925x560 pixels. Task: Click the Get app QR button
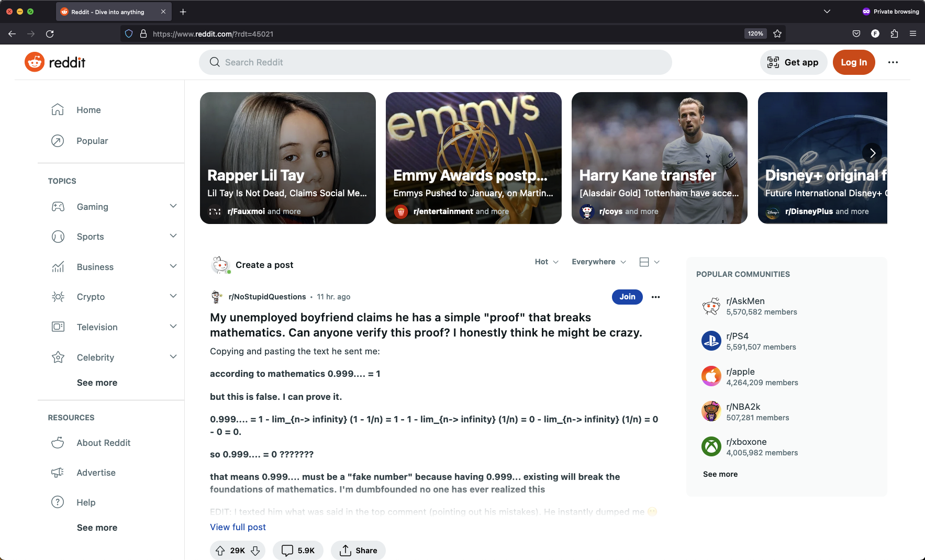(793, 62)
